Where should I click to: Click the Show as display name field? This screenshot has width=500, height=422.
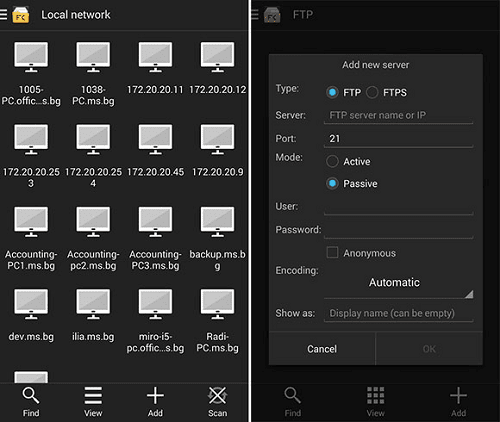tap(399, 313)
